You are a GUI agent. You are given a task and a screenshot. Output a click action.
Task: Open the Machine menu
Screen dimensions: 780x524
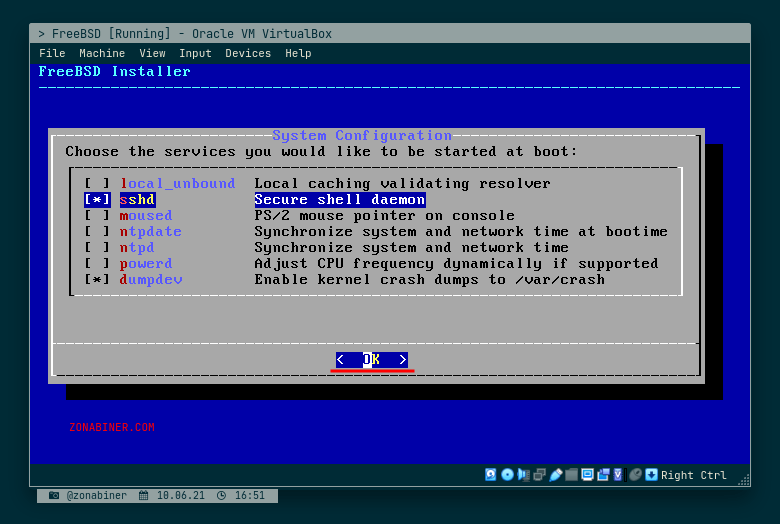(x=102, y=53)
